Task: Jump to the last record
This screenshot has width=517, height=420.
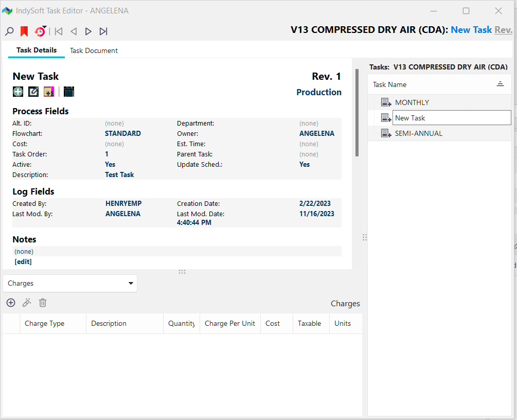Action: point(103,31)
